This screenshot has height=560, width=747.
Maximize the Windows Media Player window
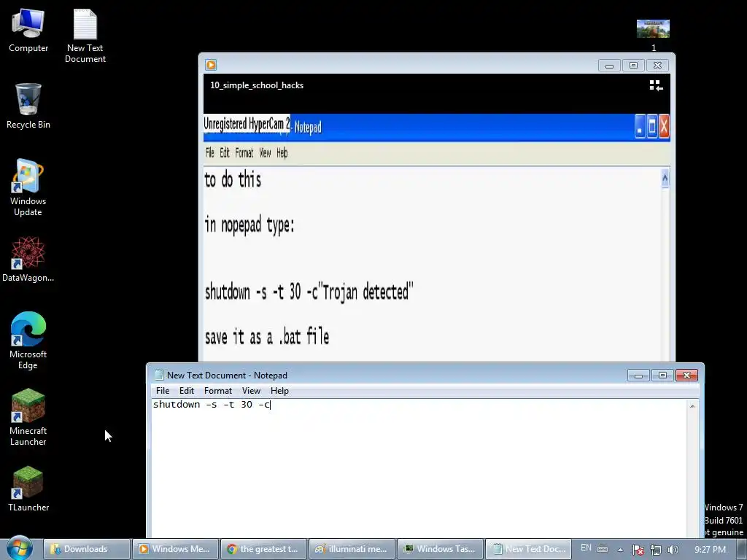(x=633, y=65)
